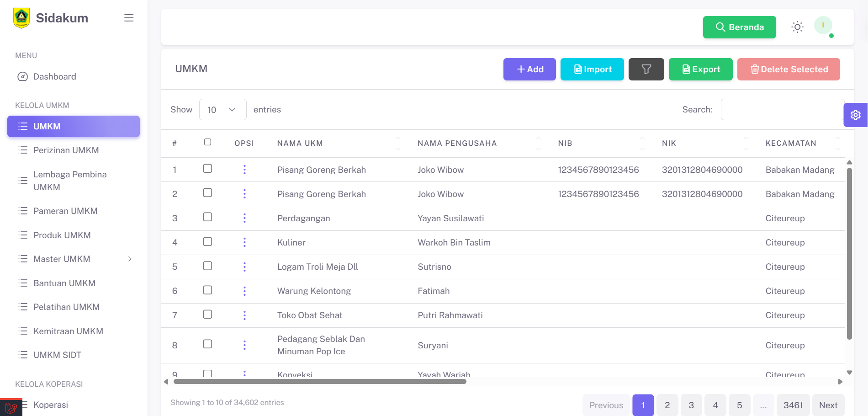Image resolution: width=868 pixels, height=416 pixels.
Task: Go to Next page
Action: pos(828,405)
